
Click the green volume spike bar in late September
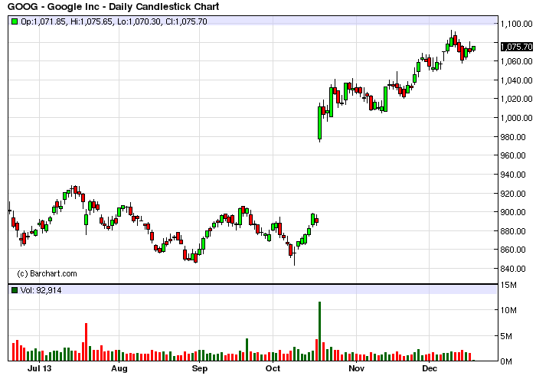(247, 350)
